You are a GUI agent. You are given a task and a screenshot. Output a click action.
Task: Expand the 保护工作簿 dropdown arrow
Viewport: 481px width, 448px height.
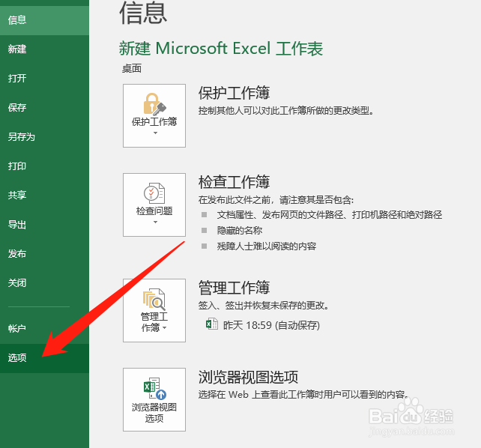point(155,133)
